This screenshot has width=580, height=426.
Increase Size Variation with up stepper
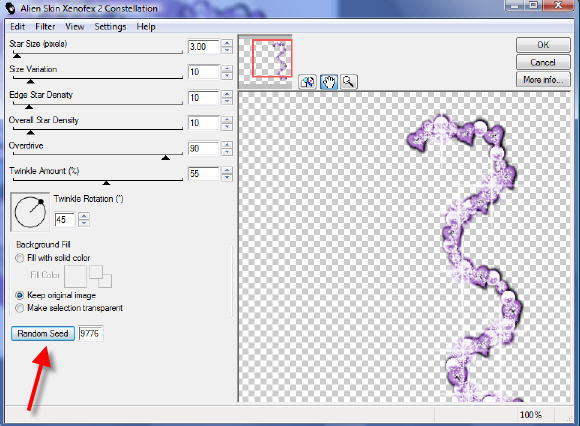pos(227,68)
